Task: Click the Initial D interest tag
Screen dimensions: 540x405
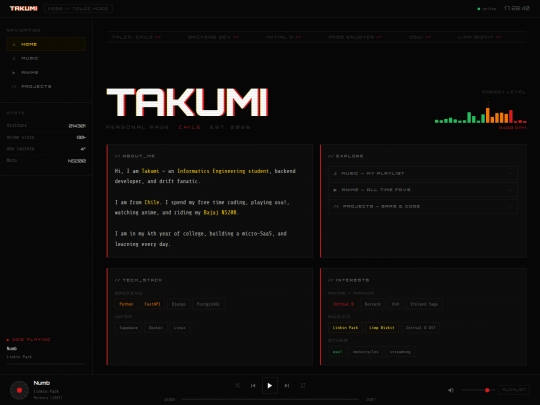Action: pyautogui.click(x=343, y=304)
